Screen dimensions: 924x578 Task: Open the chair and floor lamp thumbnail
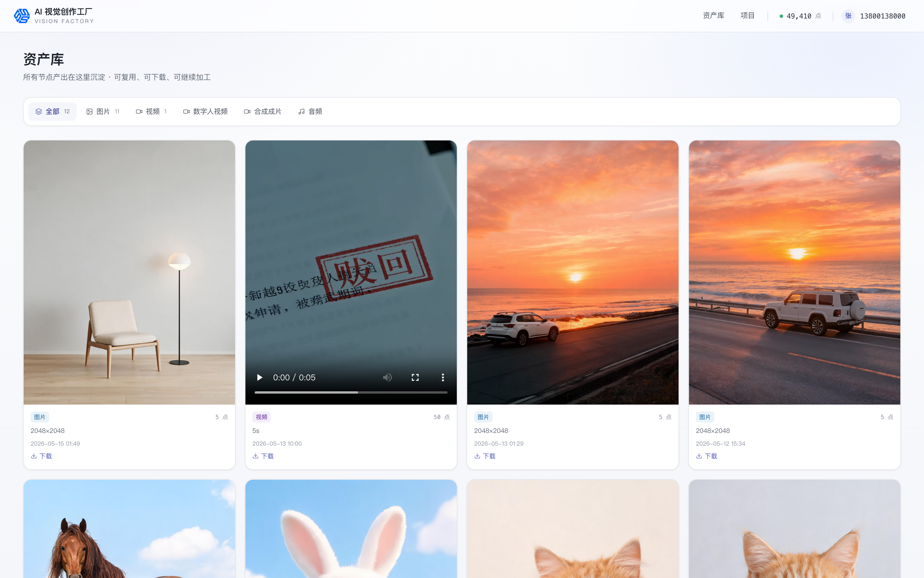(129, 272)
